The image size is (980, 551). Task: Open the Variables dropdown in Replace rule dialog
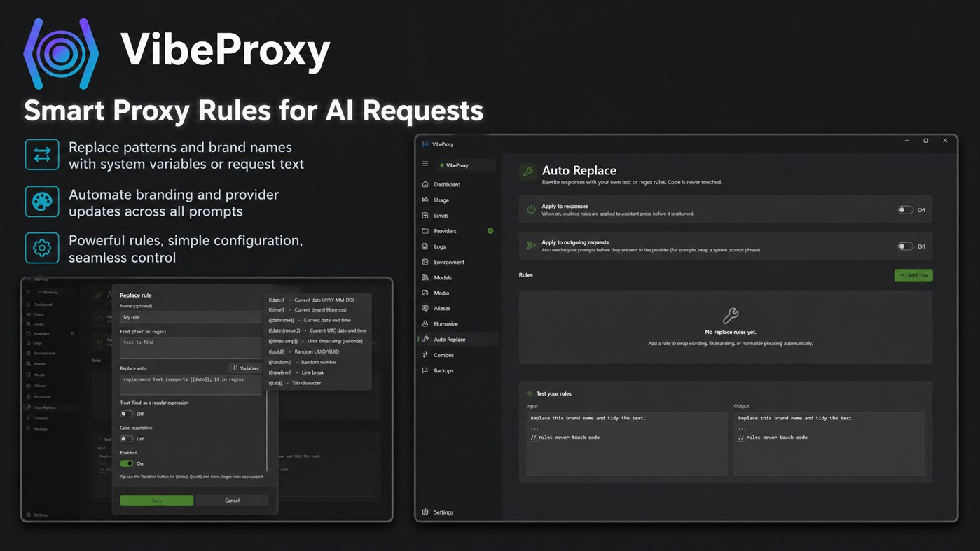coord(246,368)
